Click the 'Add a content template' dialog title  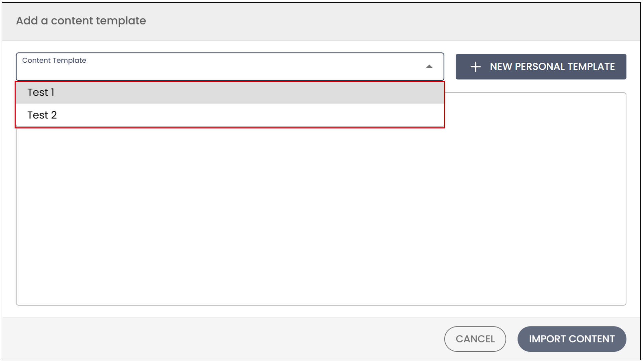81,21
